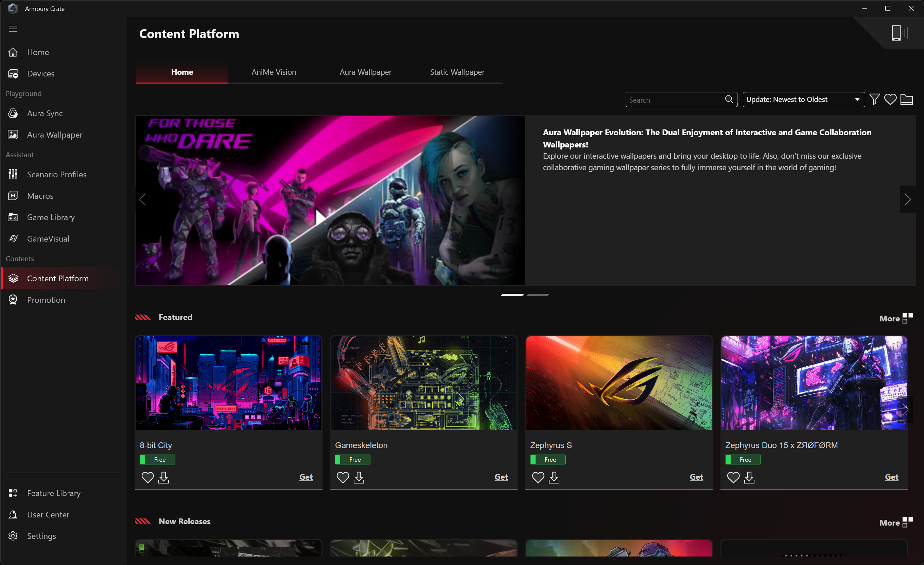The width and height of the screenshot is (924, 565).
Task: Switch to the Static Wallpaper tab
Action: tap(457, 72)
